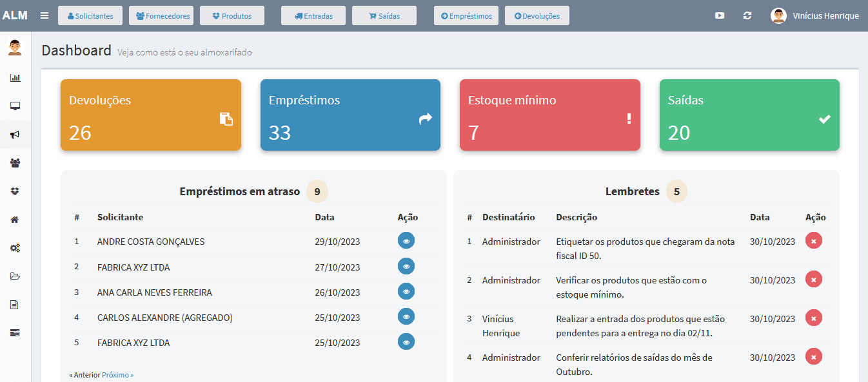Select Solicitantes in the top navigation

click(x=90, y=15)
